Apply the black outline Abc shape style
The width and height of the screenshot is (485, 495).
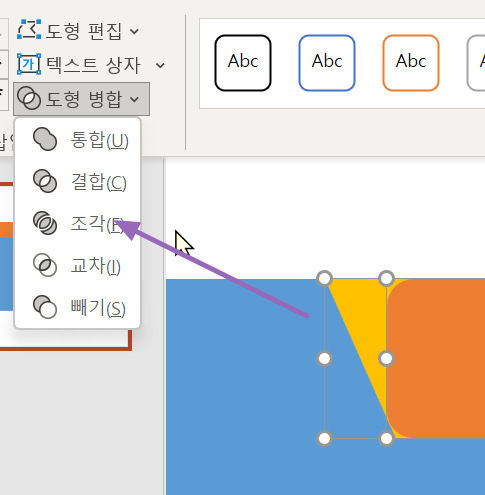243,63
